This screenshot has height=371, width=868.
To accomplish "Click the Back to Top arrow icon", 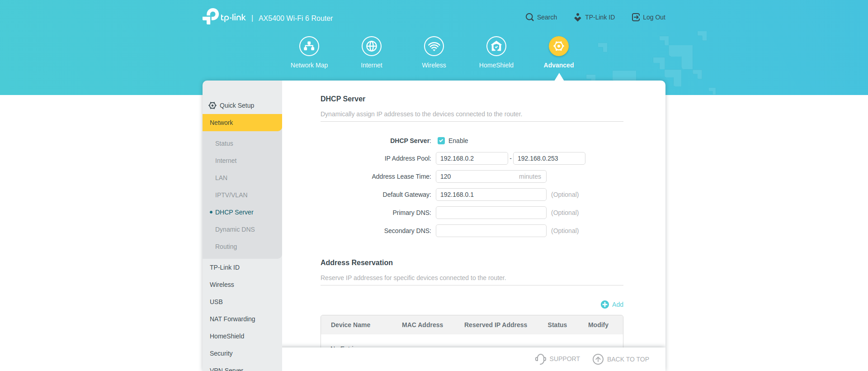I will click(x=598, y=359).
